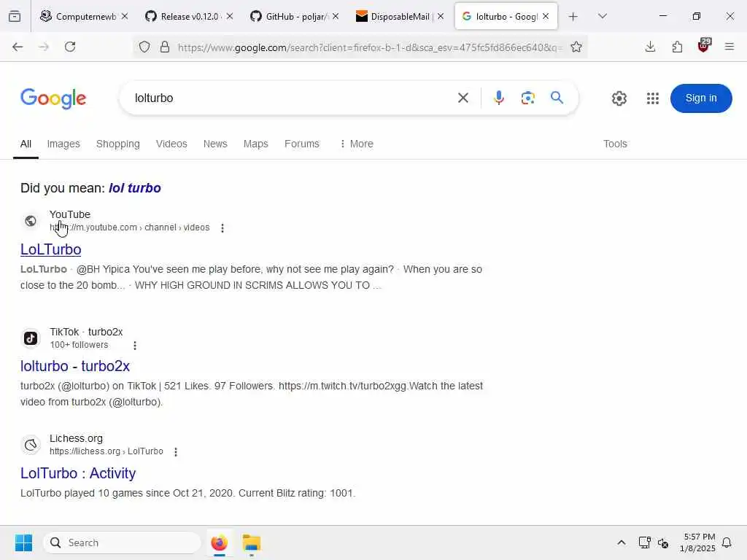
Task: Open the Tools search options
Action: [x=615, y=144]
